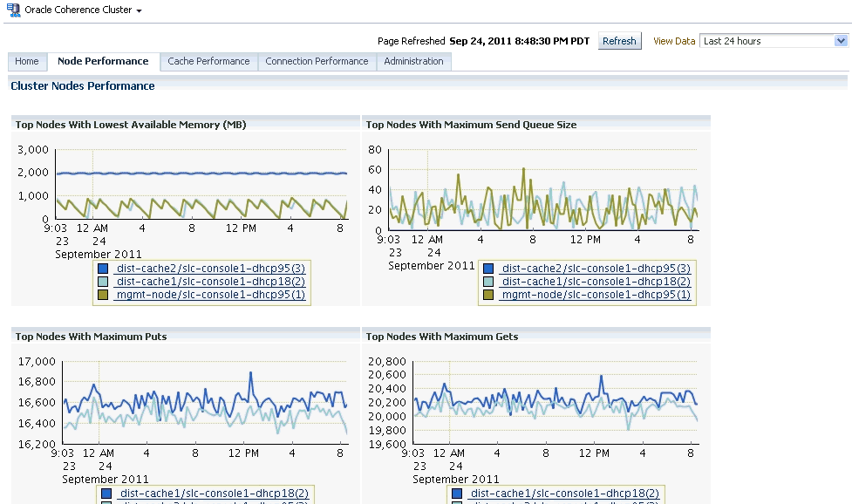Open the Oracle Coherence Cluster dropdown menu
This screenshot has width=852, height=504.
[x=140, y=10]
